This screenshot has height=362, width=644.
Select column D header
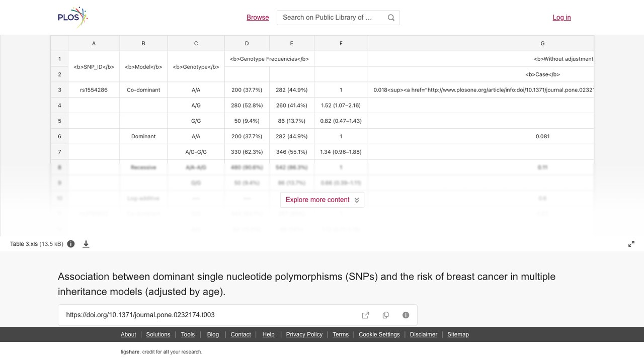247,43
